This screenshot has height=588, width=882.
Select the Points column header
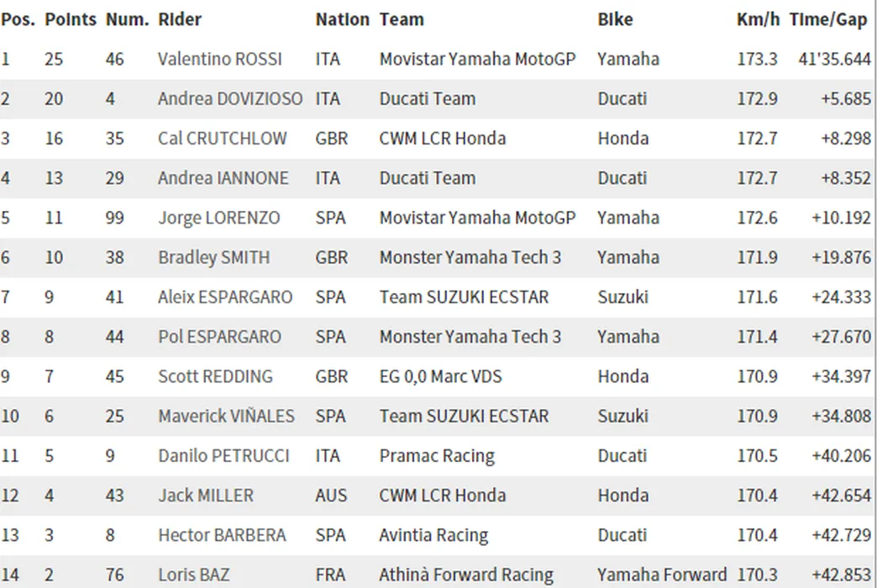pyautogui.click(x=71, y=19)
